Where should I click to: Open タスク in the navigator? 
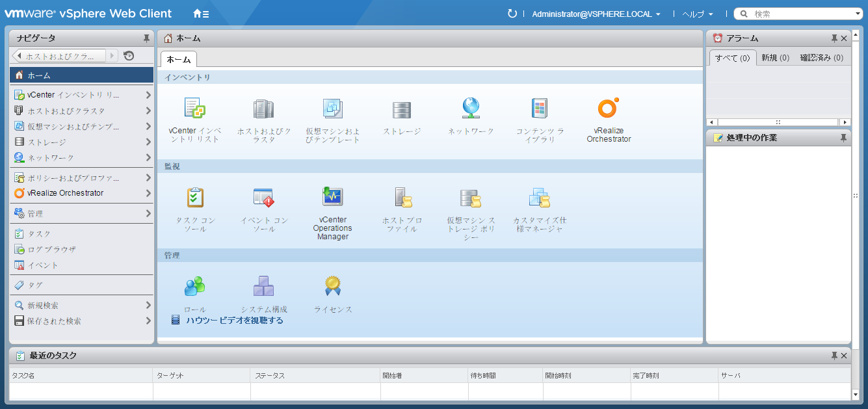(x=82, y=233)
